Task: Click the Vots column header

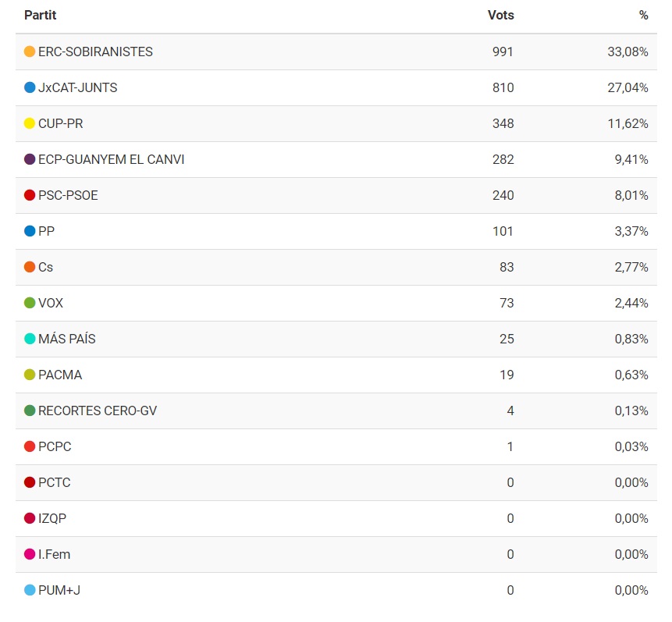Action: tap(500, 15)
